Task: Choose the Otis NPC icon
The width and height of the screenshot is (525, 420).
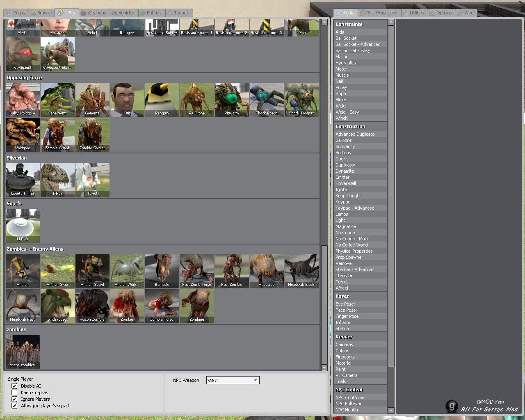Action: click(x=127, y=100)
